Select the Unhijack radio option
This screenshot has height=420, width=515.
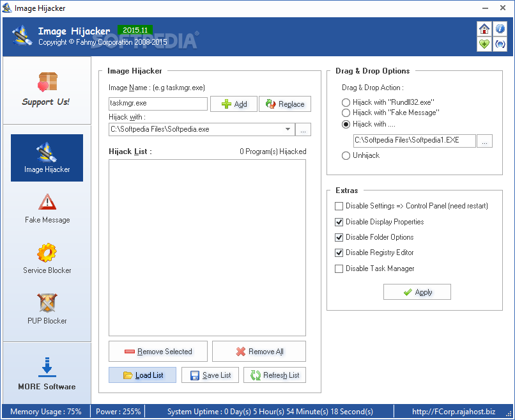(346, 155)
